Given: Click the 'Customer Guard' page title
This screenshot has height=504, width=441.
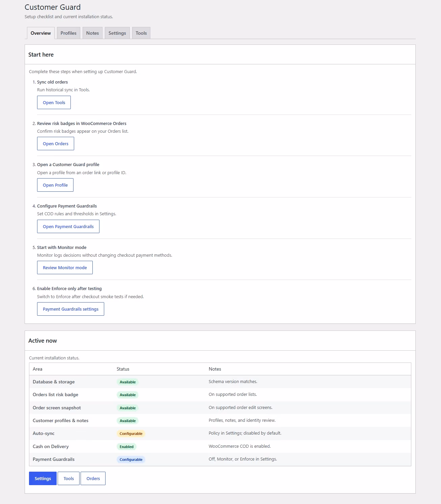Looking at the screenshot, I should [53, 7].
